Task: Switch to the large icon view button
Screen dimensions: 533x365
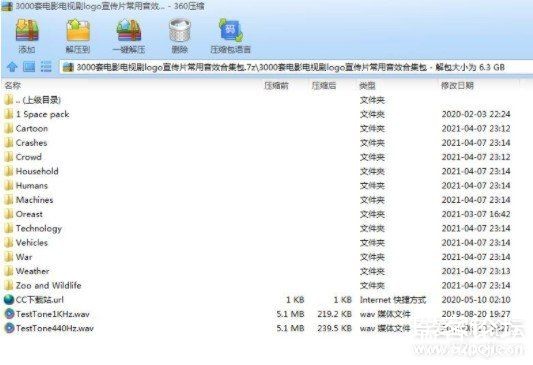Action: [29, 67]
